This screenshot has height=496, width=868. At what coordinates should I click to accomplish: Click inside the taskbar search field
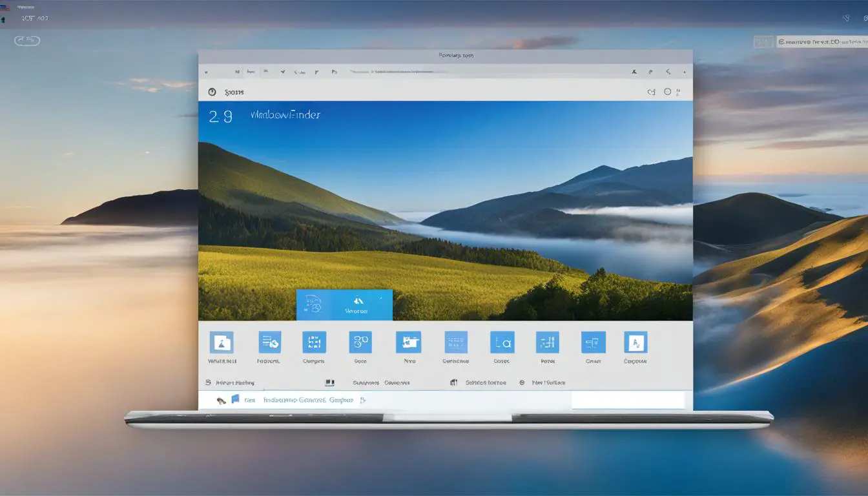(627, 400)
